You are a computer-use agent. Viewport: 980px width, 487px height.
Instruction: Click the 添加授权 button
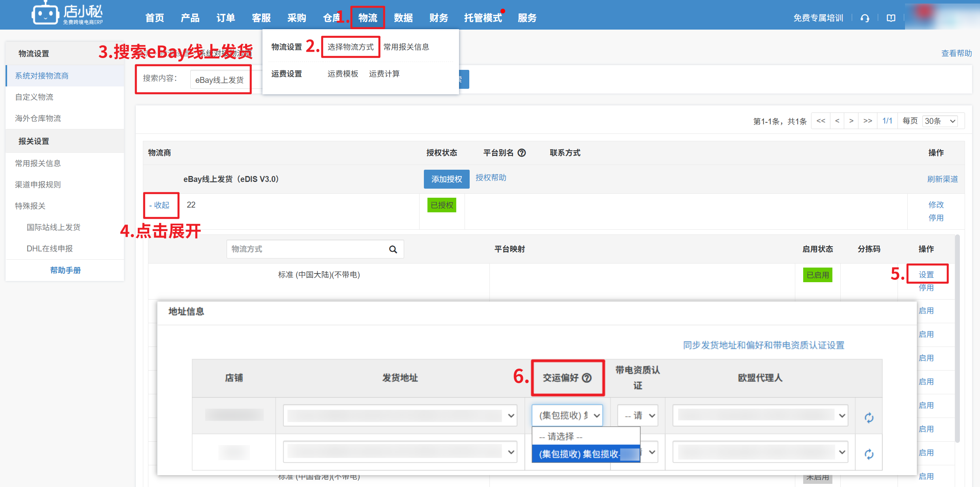pyautogui.click(x=446, y=179)
